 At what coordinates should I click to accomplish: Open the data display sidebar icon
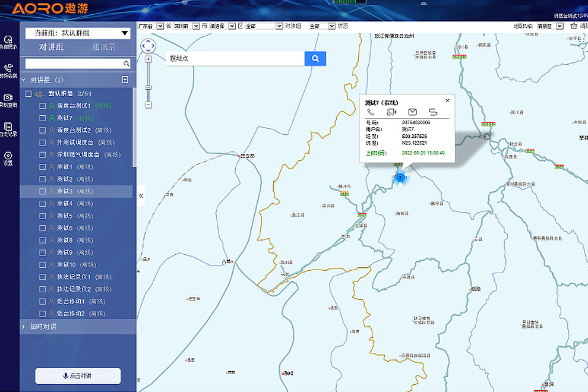click(x=8, y=39)
